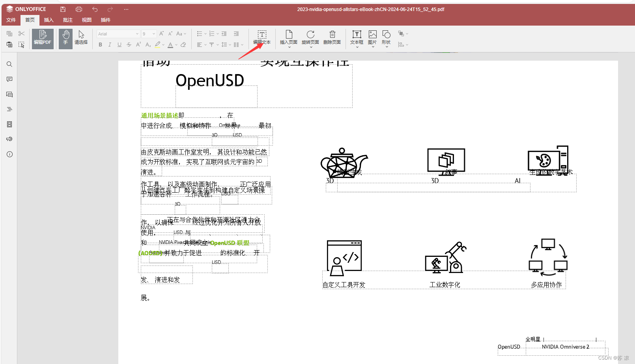Switch to the 首页 home tab
Screen dimensions: 635x364
click(x=30, y=20)
